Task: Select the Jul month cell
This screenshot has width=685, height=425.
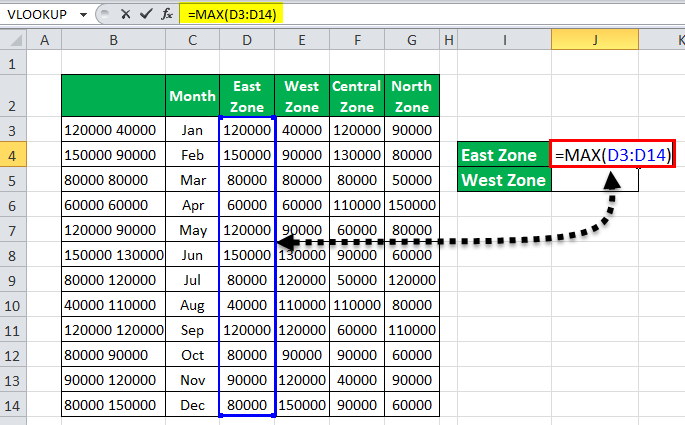Action: pyautogui.click(x=192, y=280)
